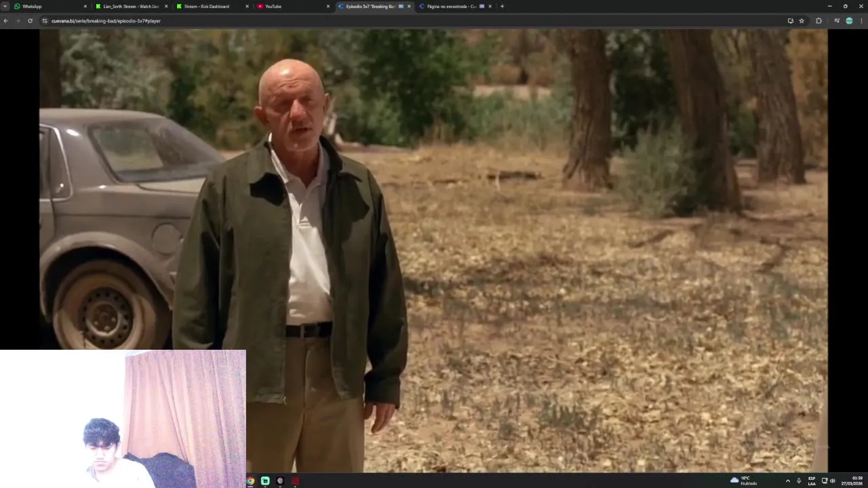868x488 pixels.
Task: Close the Página no encontrada tab
Action: coord(490,6)
